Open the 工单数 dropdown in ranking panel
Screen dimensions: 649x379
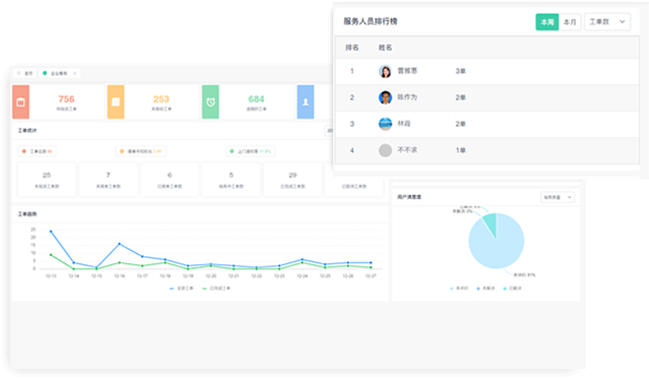[607, 22]
